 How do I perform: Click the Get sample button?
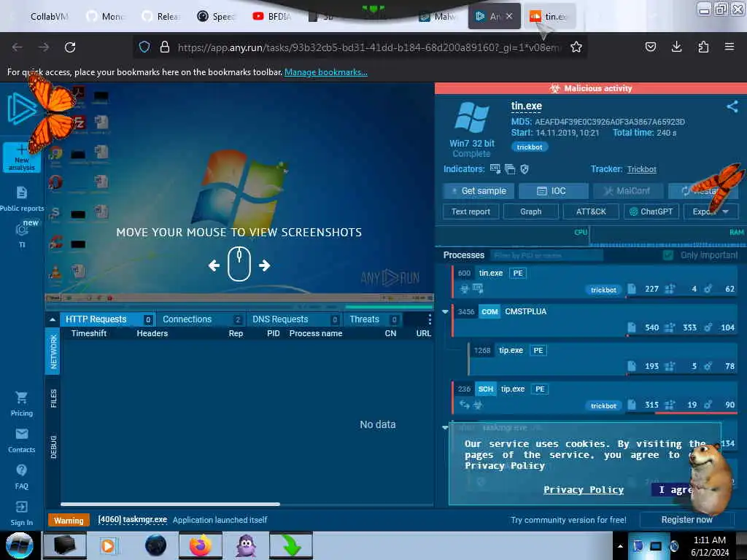click(x=479, y=191)
